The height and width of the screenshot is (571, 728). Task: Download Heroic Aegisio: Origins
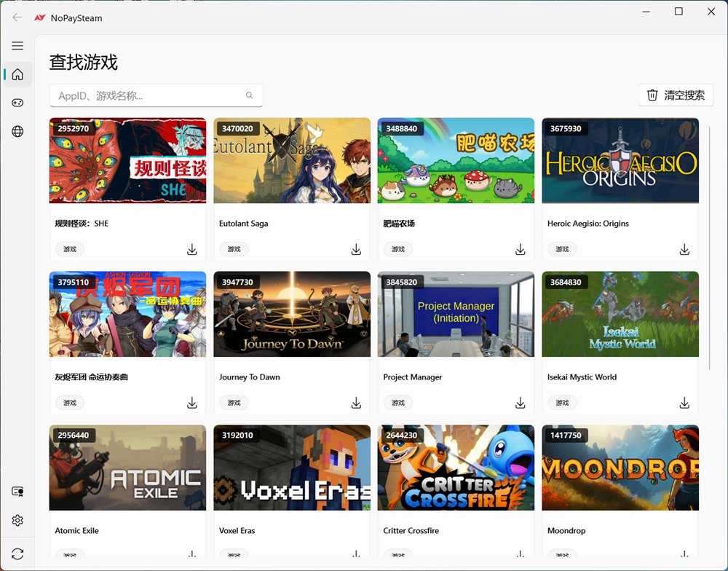tap(684, 250)
